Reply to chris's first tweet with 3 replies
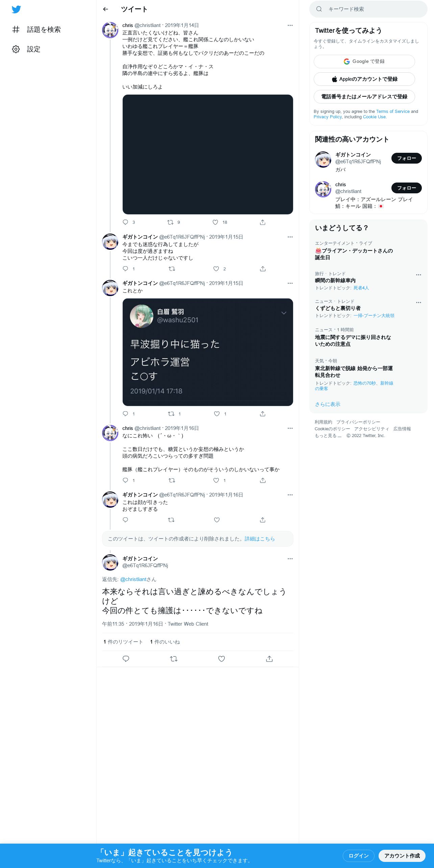This screenshot has width=434, height=868. [125, 222]
